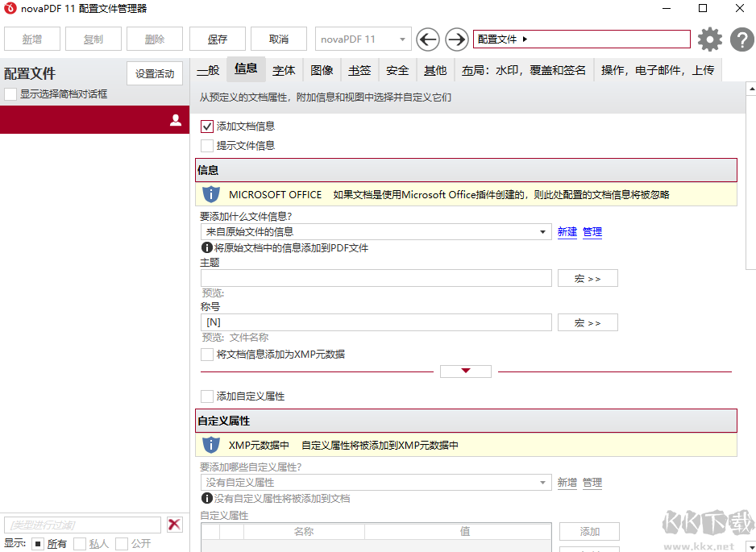Click the user profile icon in red bar
Screen dimensions: 756x552
coord(176,120)
